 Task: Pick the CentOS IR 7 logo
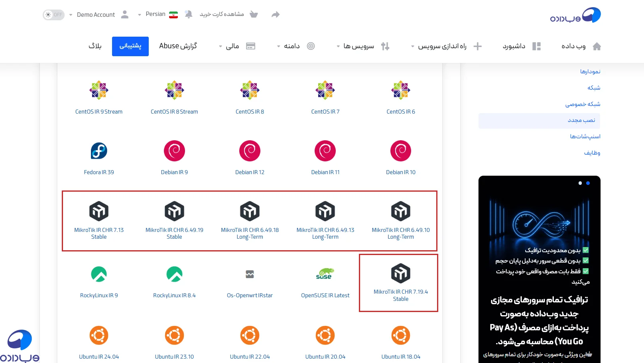(x=325, y=90)
